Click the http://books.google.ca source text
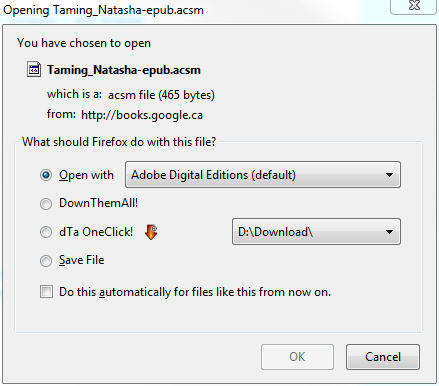This screenshot has width=439, height=386. tap(142, 115)
